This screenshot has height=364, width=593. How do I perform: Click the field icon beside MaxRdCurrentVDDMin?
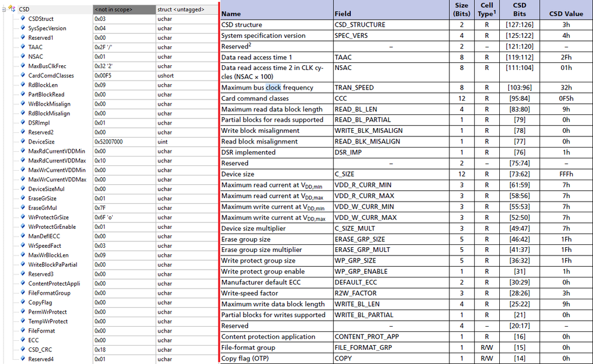tap(23, 151)
